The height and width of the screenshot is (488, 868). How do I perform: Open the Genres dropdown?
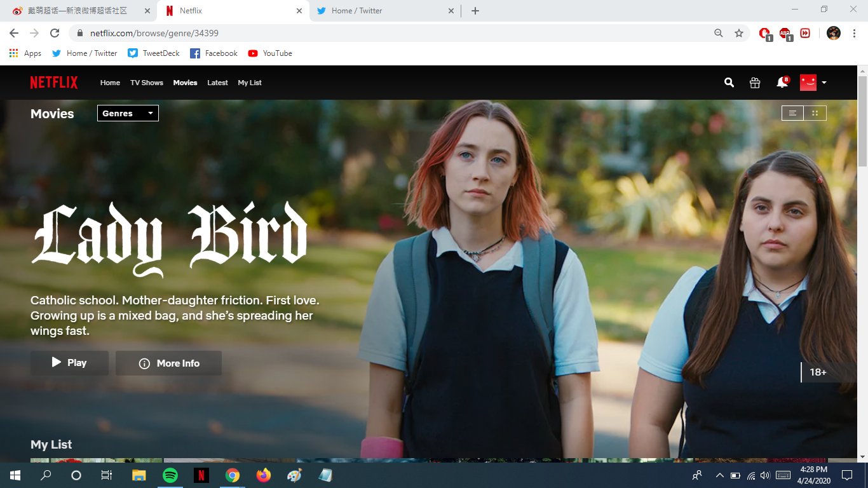(x=128, y=113)
